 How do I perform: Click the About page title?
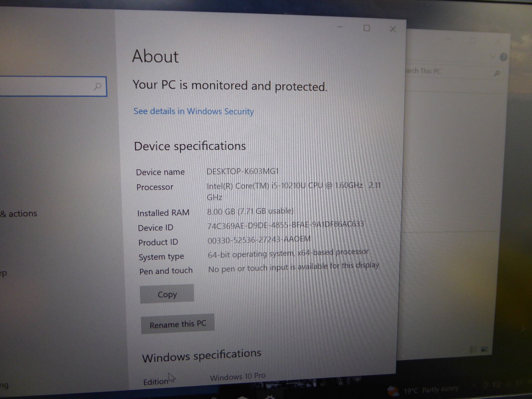point(155,56)
